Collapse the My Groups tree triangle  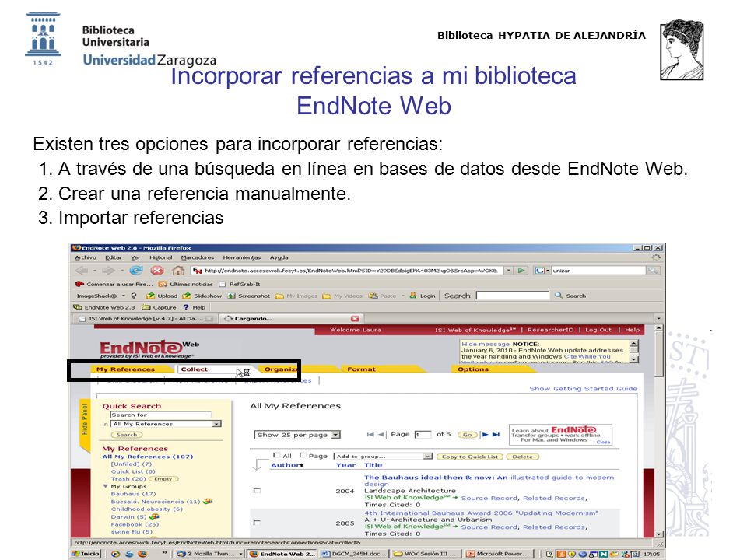point(105,486)
